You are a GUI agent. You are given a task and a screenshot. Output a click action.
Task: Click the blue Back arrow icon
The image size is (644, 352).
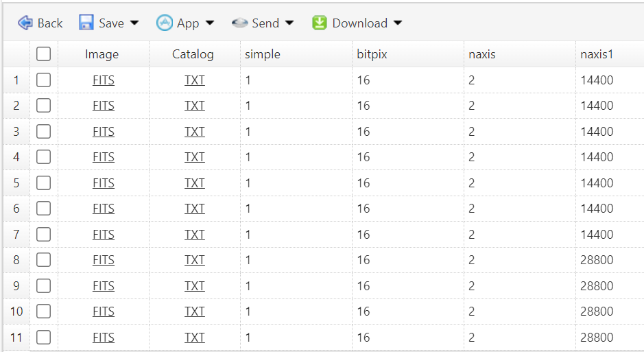pyautogui.click(x=25, y=23)
